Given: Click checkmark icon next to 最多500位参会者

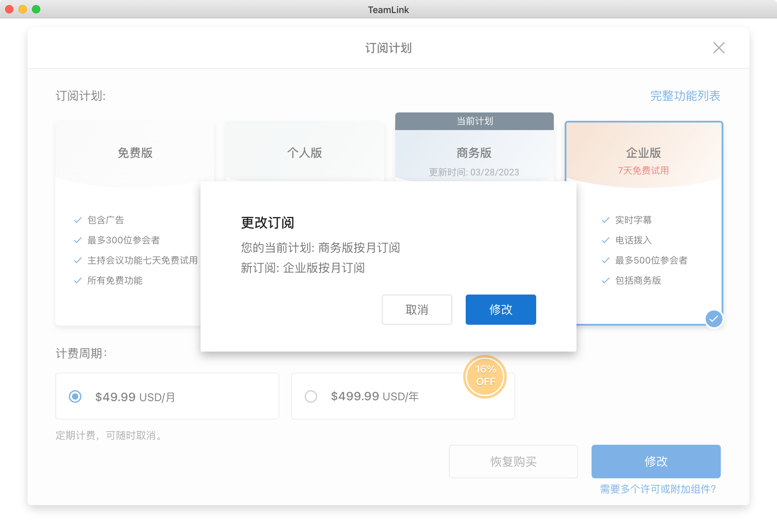Looking at the screenshot, I should [x=605, y=260].
